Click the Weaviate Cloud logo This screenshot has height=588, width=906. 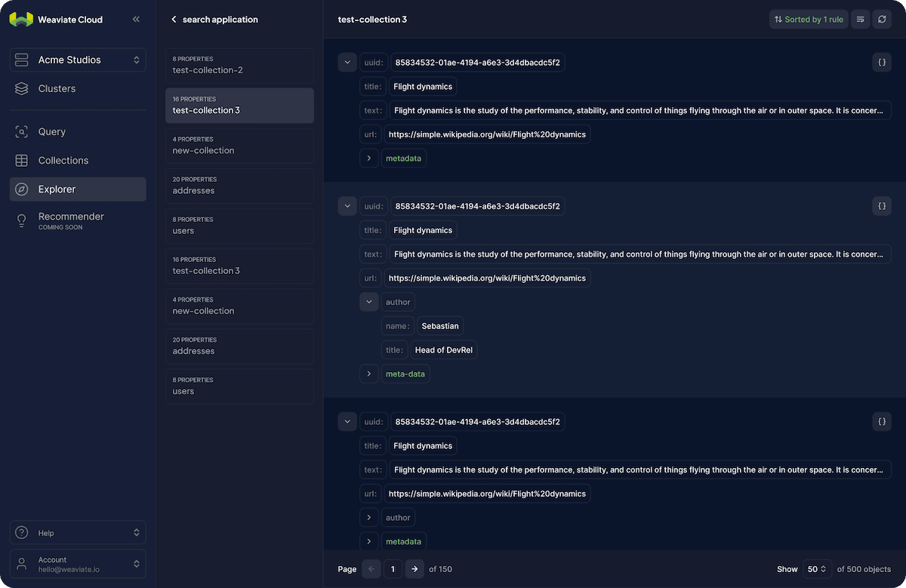(x=21, y=20)
